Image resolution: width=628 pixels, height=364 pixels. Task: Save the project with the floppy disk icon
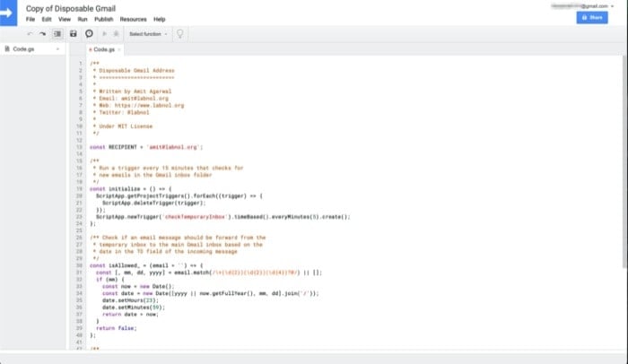click(x=74, y=33)
